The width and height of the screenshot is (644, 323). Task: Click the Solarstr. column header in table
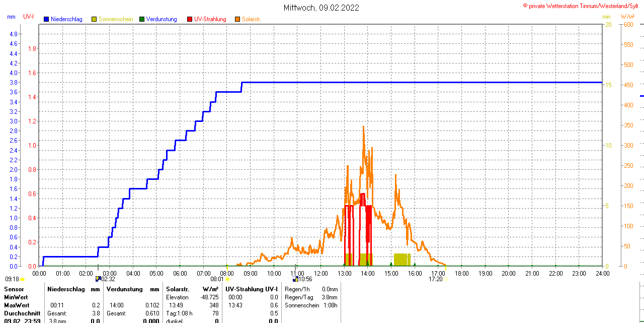tap(178, 289)
